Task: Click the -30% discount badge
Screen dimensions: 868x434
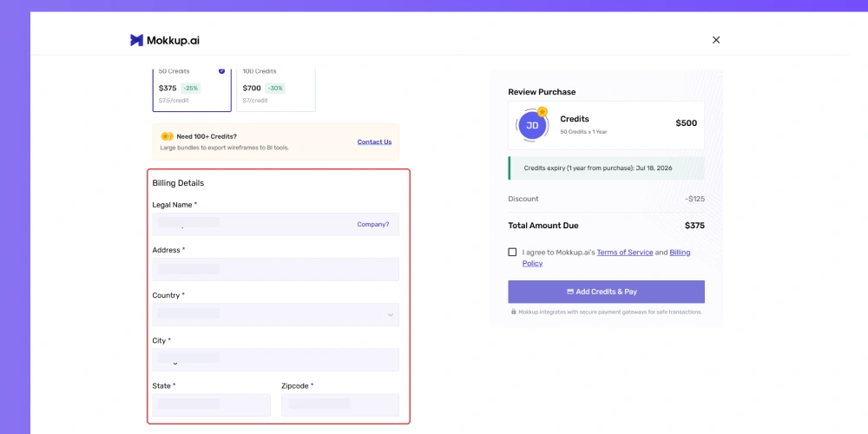Action: tap(274, 88)
